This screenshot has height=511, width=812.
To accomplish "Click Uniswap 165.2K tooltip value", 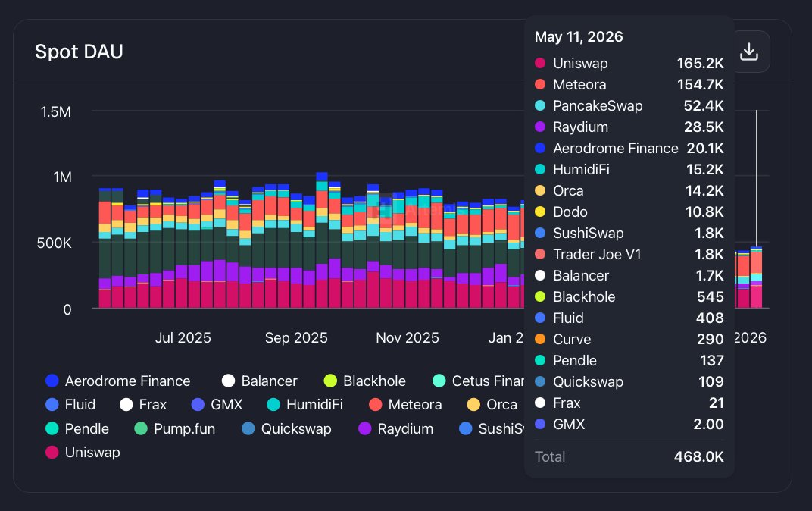I will click(x=700, y=63).
